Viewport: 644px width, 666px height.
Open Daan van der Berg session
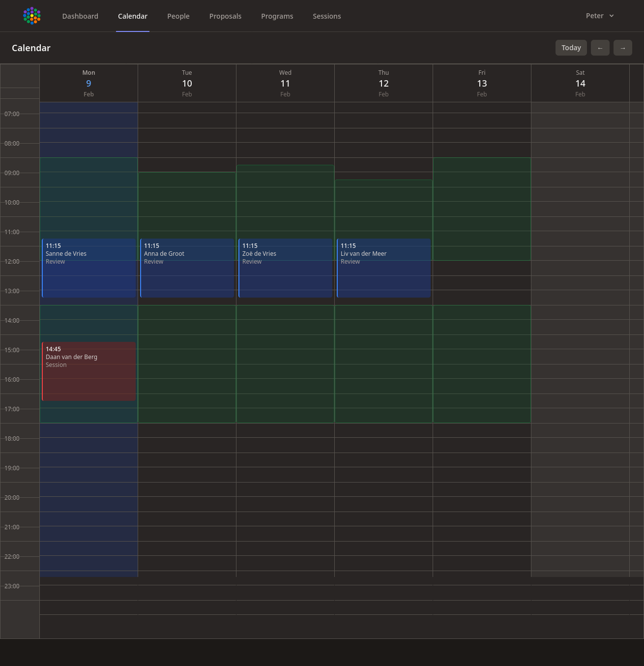(x=88, y=371)
